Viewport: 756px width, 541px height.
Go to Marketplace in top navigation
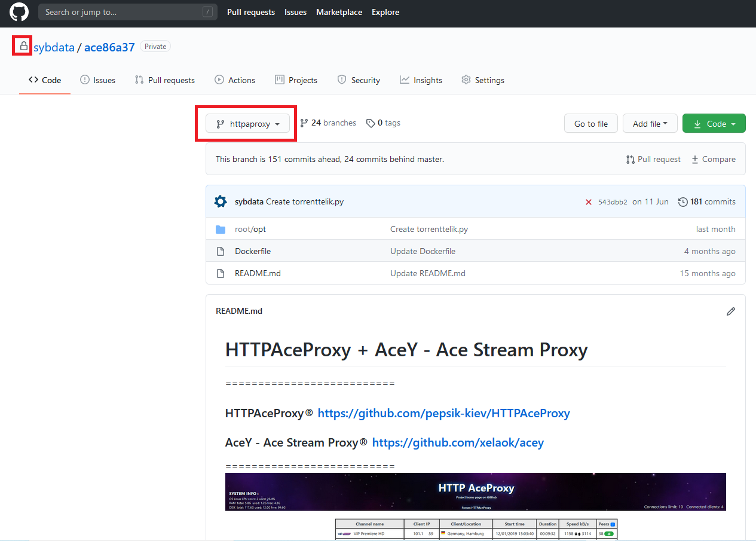point(339,12)
